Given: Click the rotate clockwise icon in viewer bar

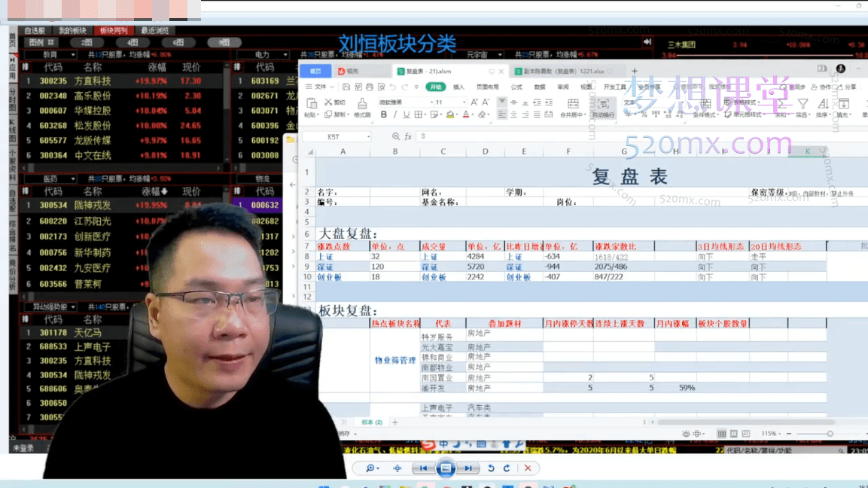Looking at the screenshot, I should coord(507,468).
